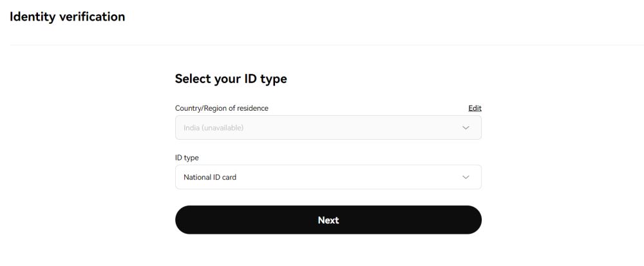Click the 'Identity verification' page title

pyautogui.click(x=67, y=17)
